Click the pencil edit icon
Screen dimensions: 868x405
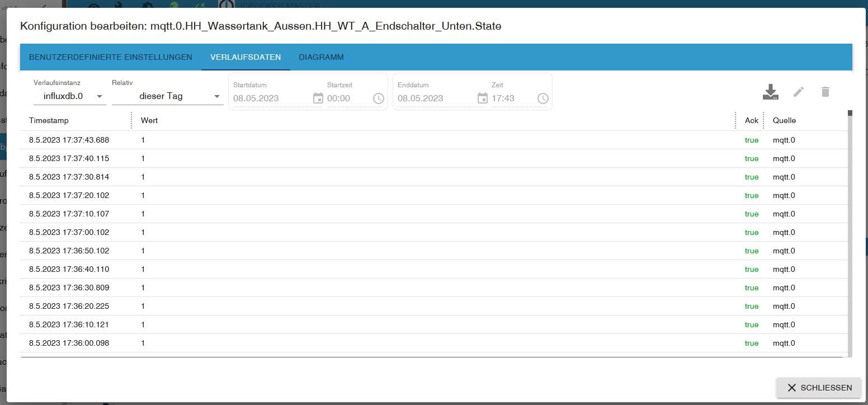point(799,92)
